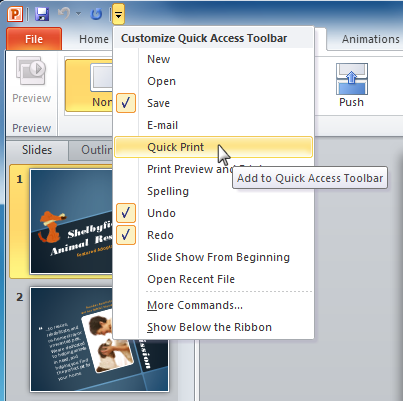Screen dimensions: 403x401
Task: Choose Show Below the Ribbon
Action: (x=213, y=327)
